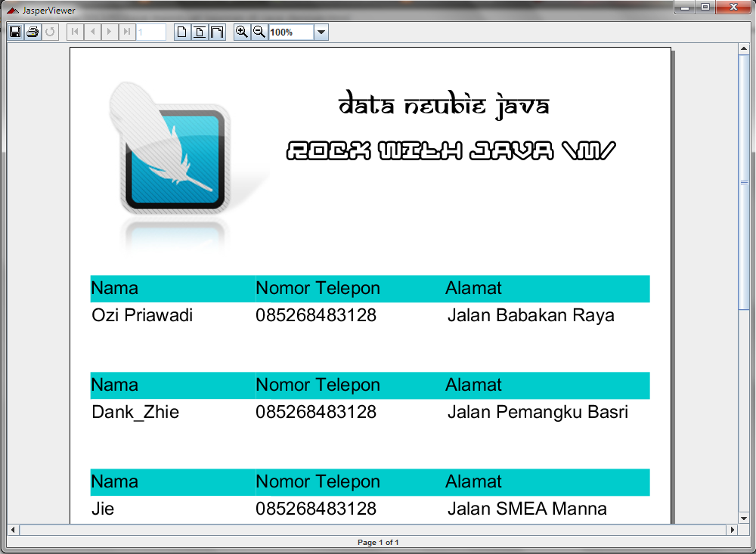Maximize the JasperViewer window
The height and width of the screenshot is (554, 756).
(x=705, y=8)
